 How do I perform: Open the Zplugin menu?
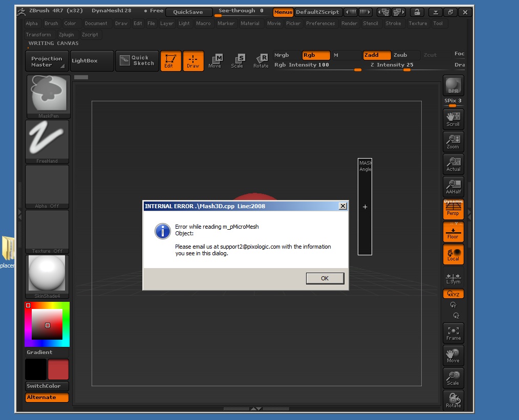tap(67, 35)
